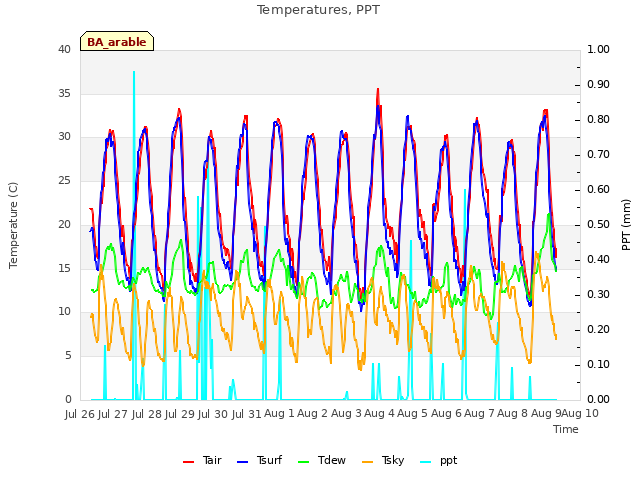This screenshot has width=640, height=480.
Task: Click the 0.70 PPT axis label
Action: [598, 154]
